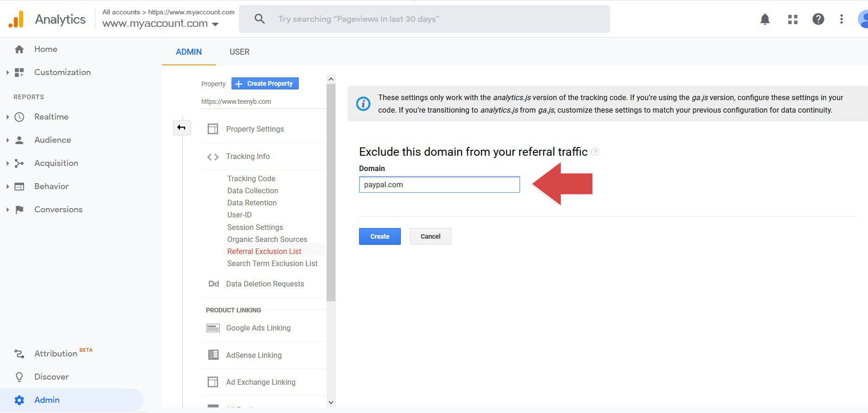868x413 pixels.
Task: Click the Acquisition arrows icon
Action: coord(19,163)
